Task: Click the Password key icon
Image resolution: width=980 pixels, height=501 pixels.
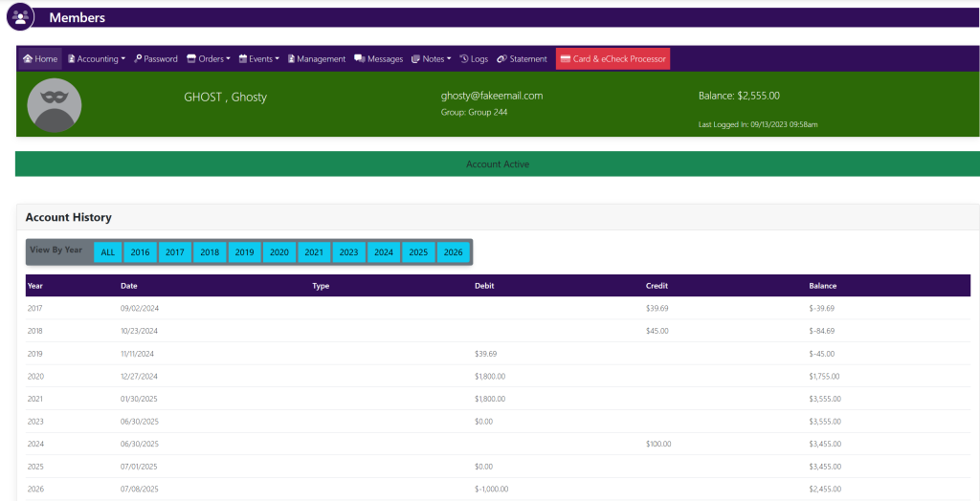Action: pyautogui.click(x=139, y=59)
